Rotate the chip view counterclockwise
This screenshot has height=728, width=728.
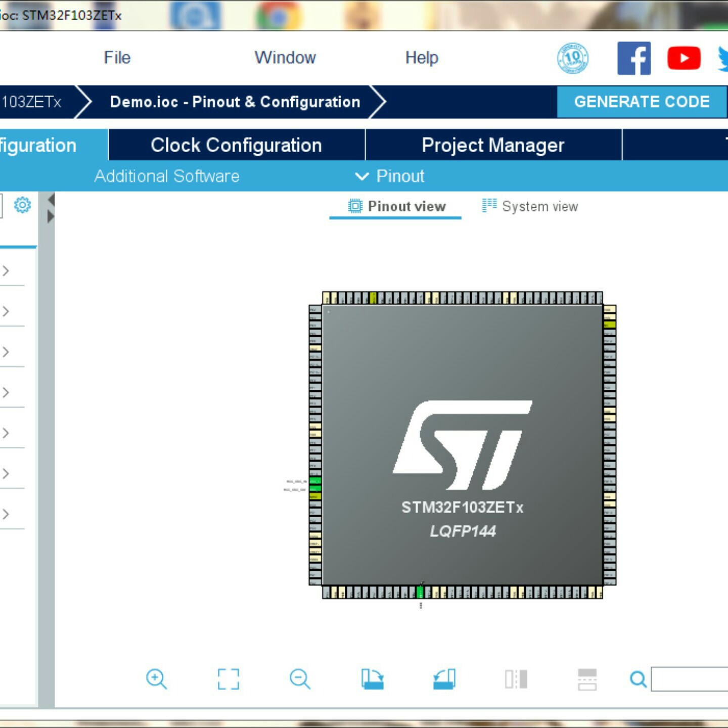coord(444,679)
